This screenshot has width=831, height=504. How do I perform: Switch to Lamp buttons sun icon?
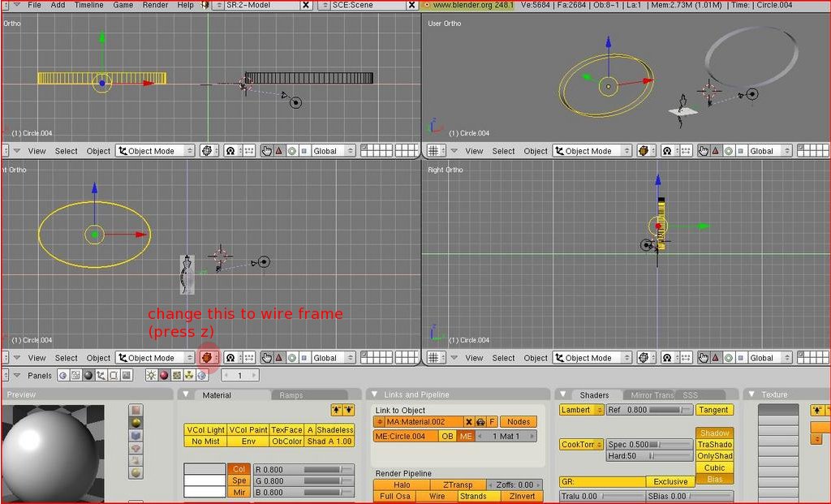(x=152, y=375)
